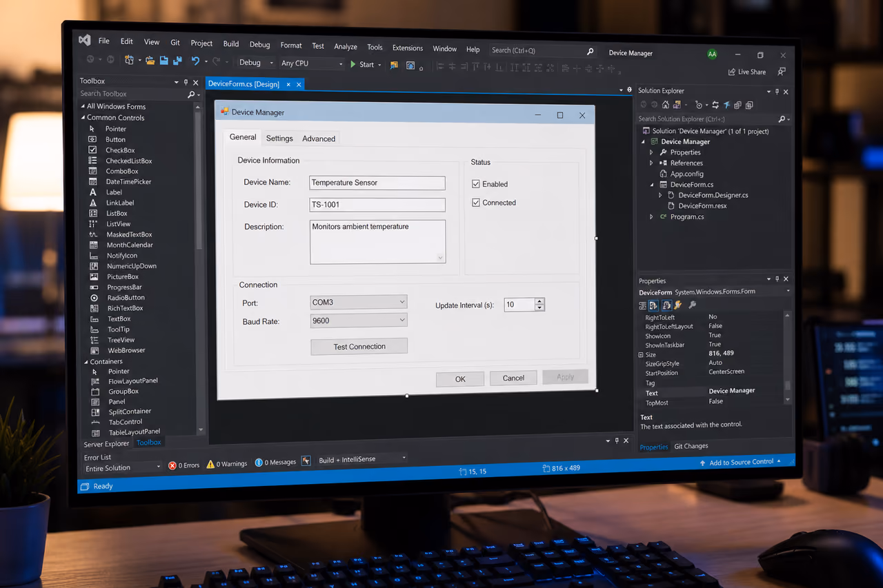Click the Alphabetical sort icon in Properties
Screen dimensions: 883x588
(653, 305)
